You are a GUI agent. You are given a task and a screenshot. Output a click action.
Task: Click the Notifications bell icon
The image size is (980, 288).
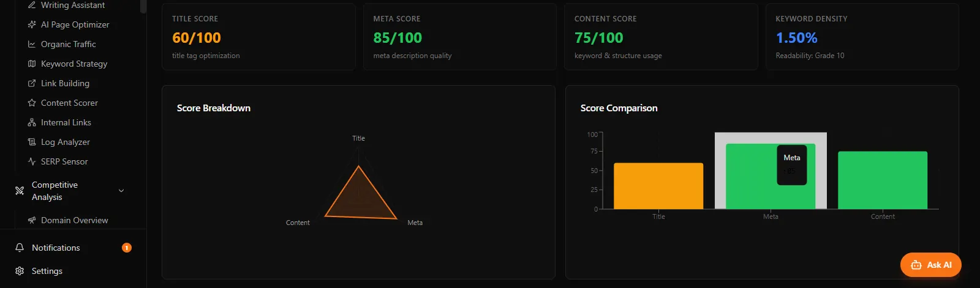click(x=20, y=248)
